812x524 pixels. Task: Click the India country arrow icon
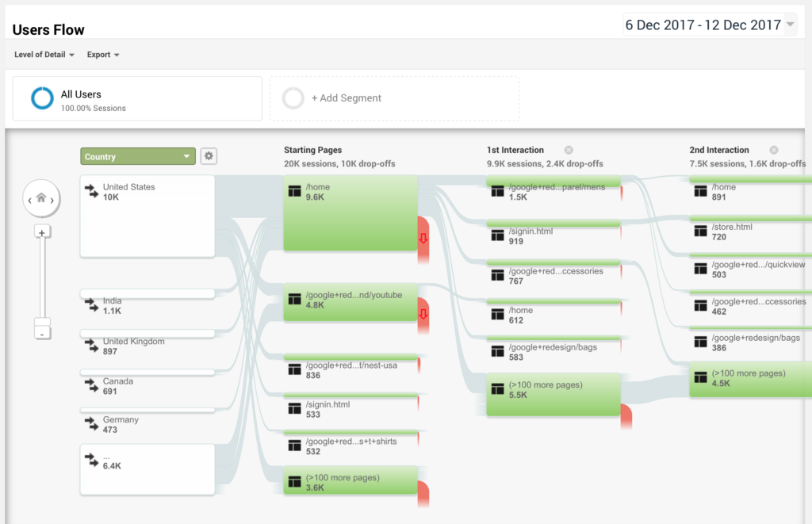tap(93, 306)
